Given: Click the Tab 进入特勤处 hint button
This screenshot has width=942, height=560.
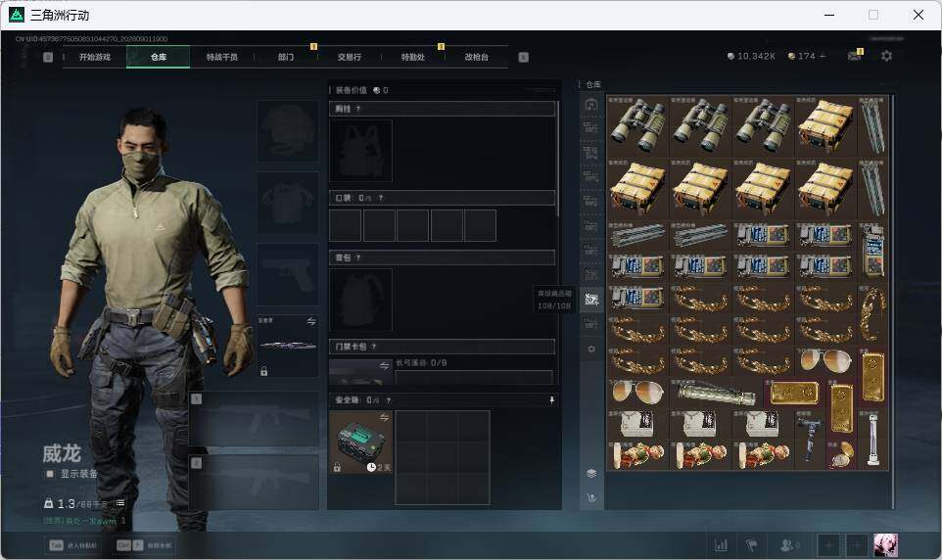Looking at the screenshot, I should 73,545.
